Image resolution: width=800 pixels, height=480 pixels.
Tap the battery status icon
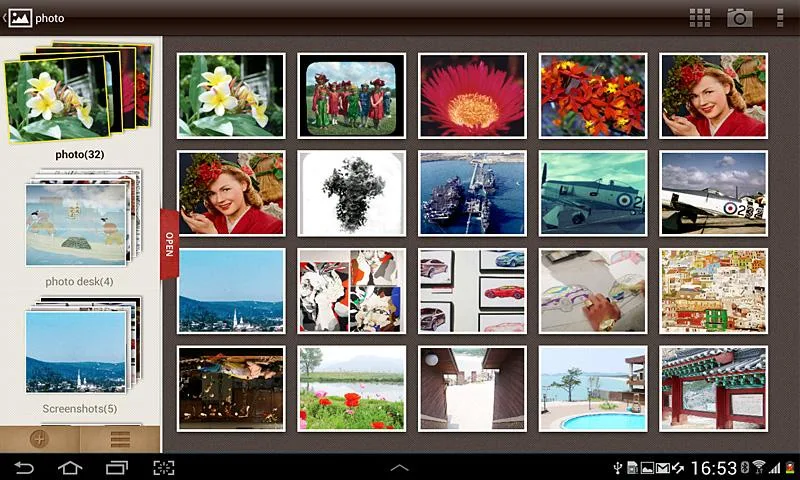[790, 468]
